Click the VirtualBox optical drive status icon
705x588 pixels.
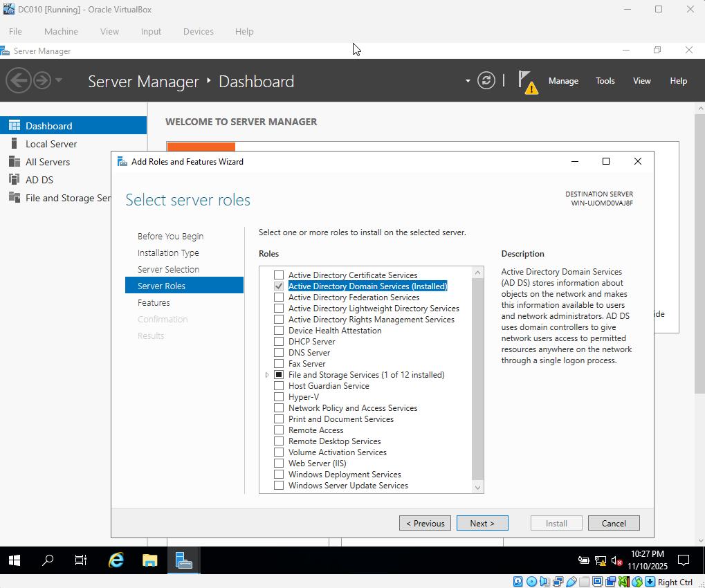click(x=531, y=582)
